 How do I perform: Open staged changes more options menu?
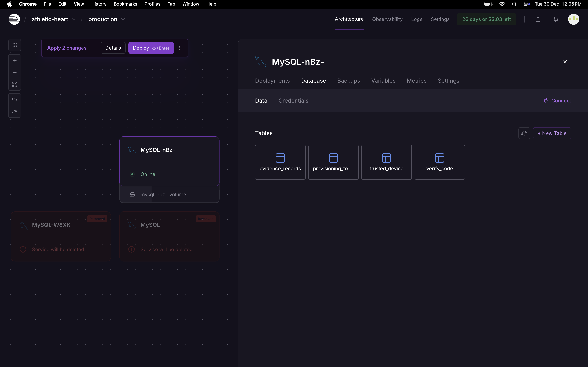[x=180, y=48]
